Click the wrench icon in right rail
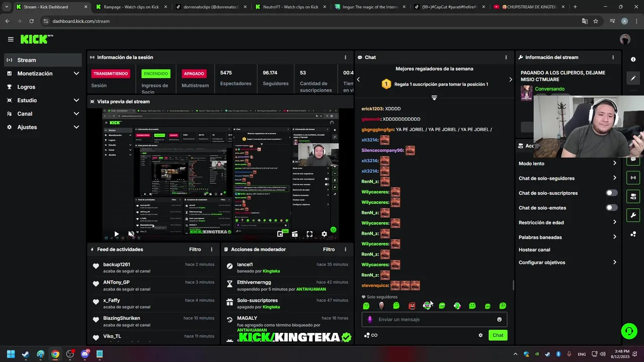Image resolution: width=644 pixels, height=362 pixels. click(633, 215)
